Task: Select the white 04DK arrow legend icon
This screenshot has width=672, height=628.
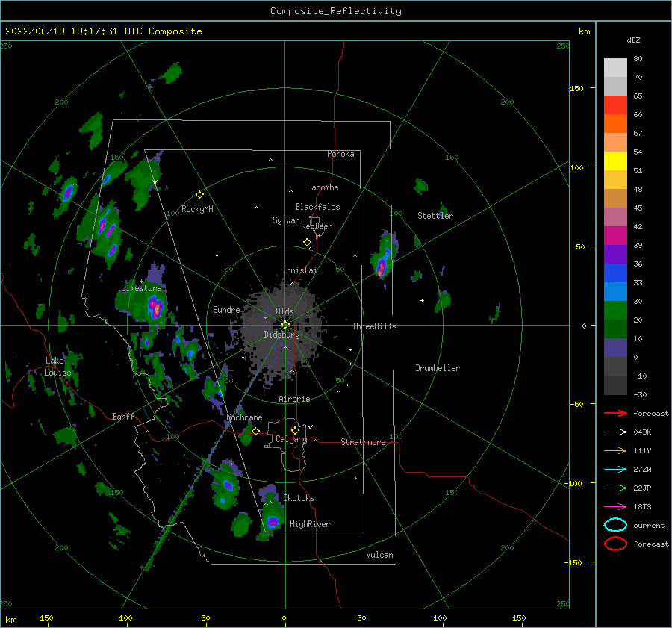Action: pyautogui.click(x=615, y=432)
